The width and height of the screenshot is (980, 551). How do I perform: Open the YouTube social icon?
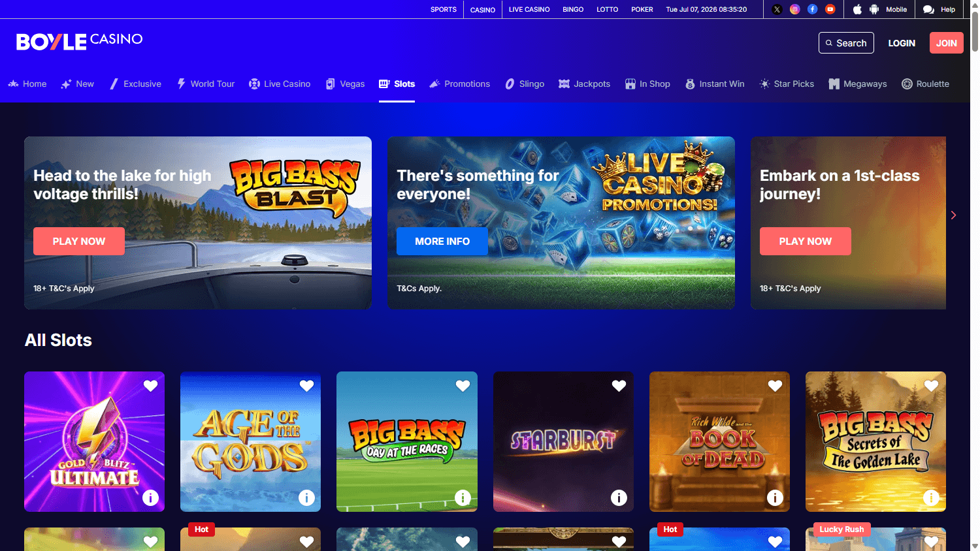click(x=830, y=9)
